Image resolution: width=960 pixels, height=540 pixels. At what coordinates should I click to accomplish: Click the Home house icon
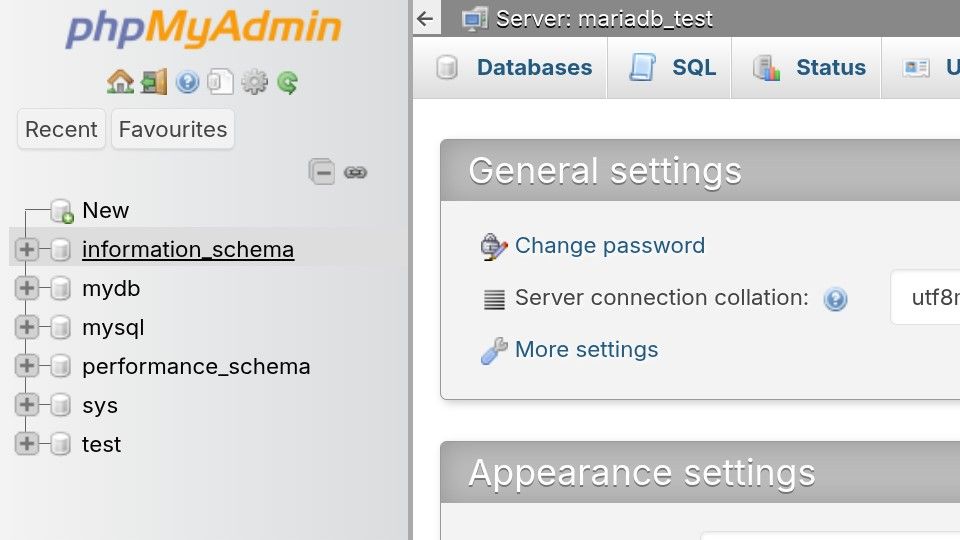pyautogui.click(x=120, y=82)
